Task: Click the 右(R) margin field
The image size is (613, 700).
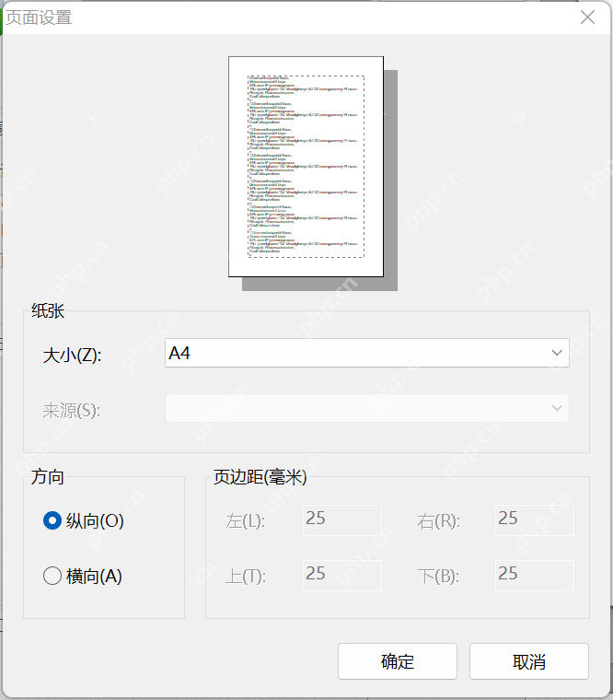Action: 535,520
